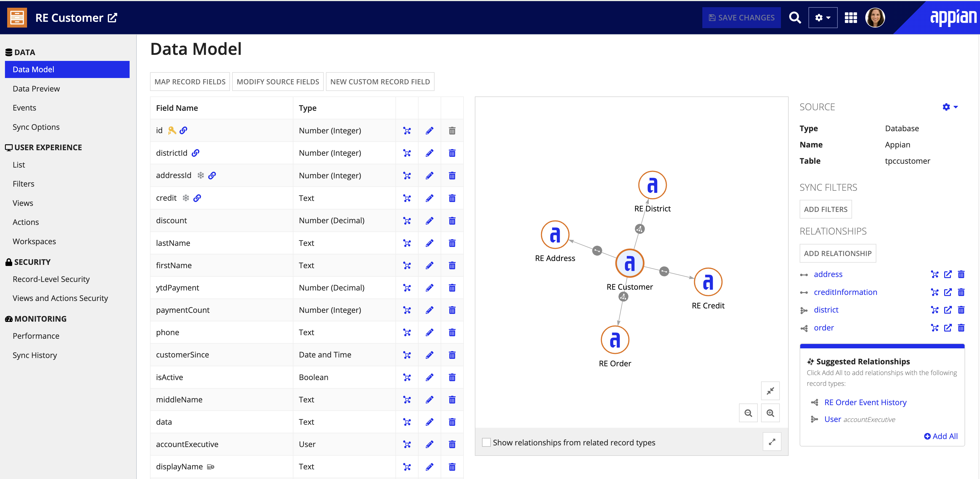This screenshot has width=980, height=479.
Task: Open the MAP RECORD FIELDS tab
Action: [x=189, y=81]
